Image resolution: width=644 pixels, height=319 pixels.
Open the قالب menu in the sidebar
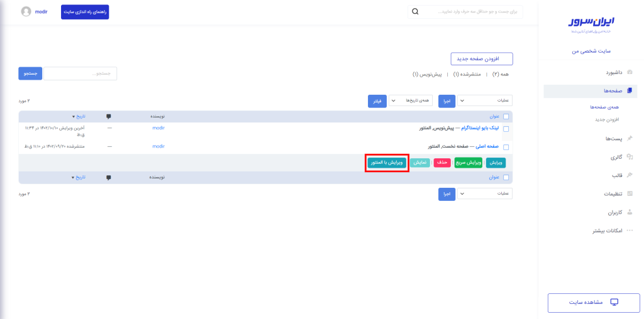tap(617, 175)
